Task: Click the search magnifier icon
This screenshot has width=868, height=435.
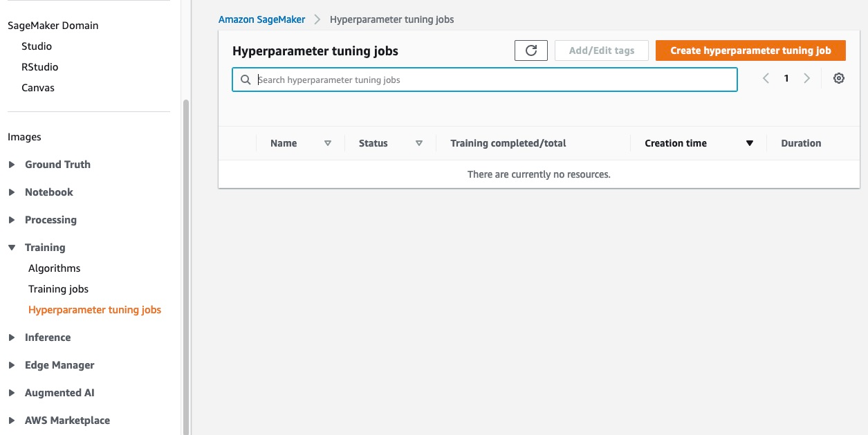Action: (246, 80)
